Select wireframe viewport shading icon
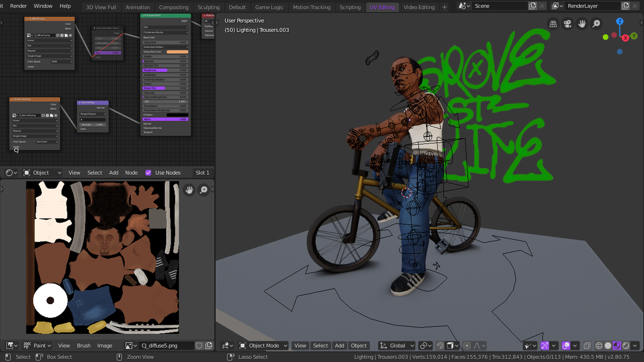Viewport: 644px width, 362px height. point(599,345)
